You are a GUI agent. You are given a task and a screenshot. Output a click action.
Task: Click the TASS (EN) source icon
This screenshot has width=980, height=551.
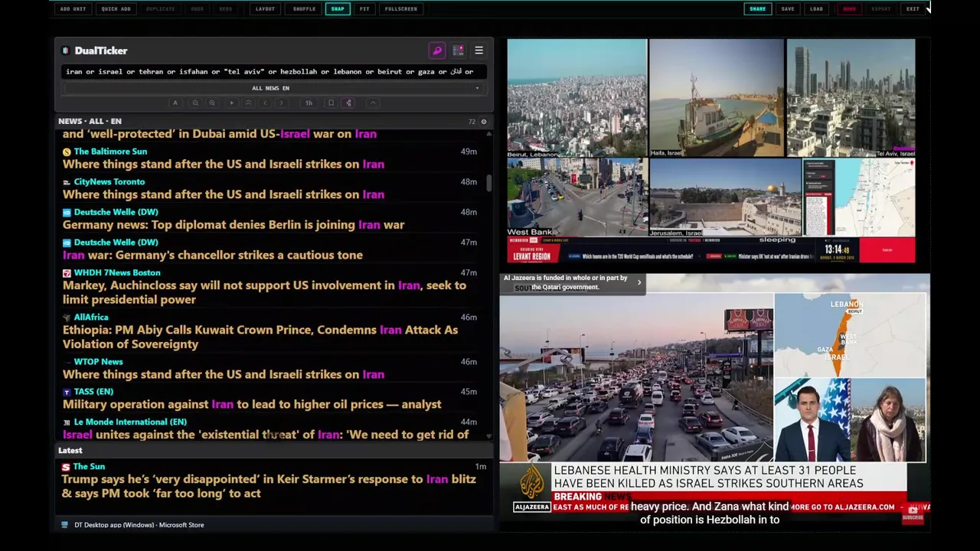(x=67, y=391)
